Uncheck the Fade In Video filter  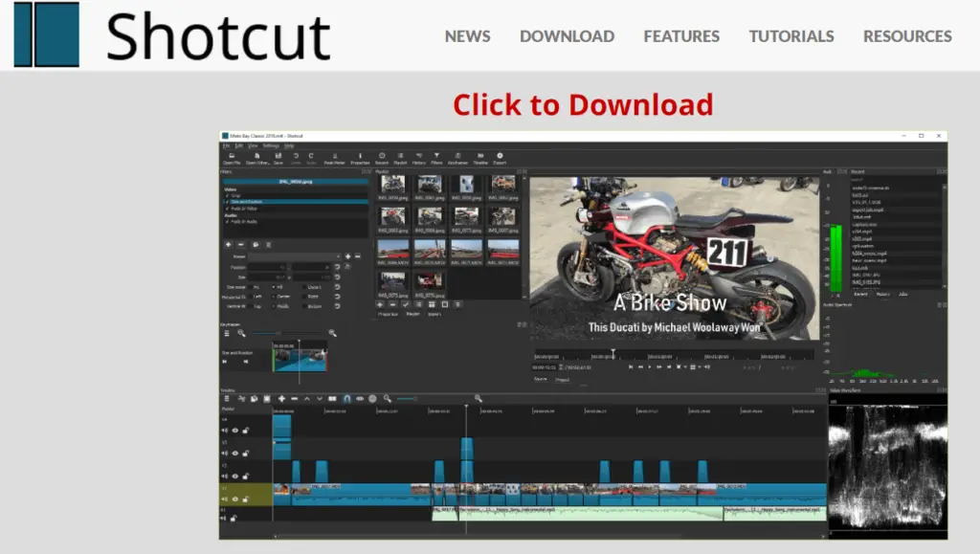pyautogui.click(x=228, y=209)
